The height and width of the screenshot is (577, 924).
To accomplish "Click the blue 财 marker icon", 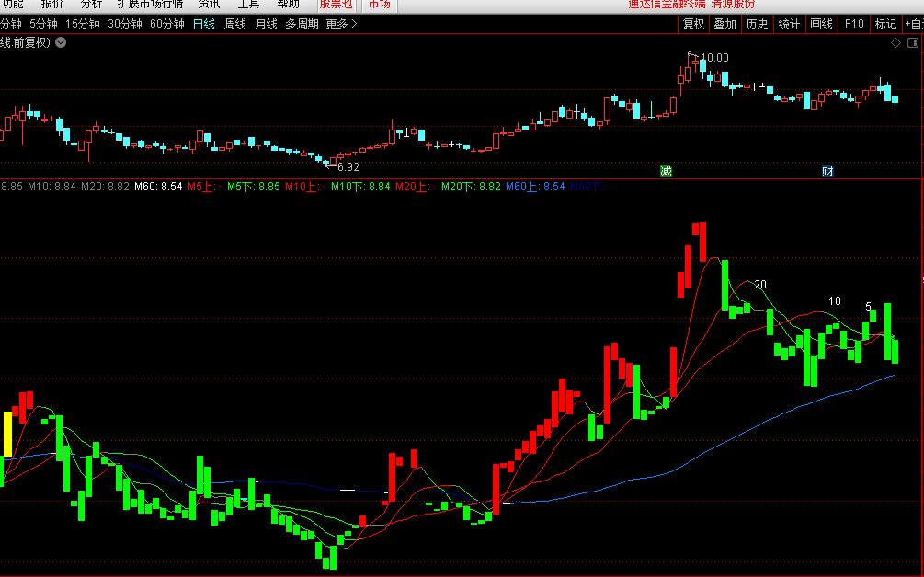I will pyautogui.click(x=827, y=171).
